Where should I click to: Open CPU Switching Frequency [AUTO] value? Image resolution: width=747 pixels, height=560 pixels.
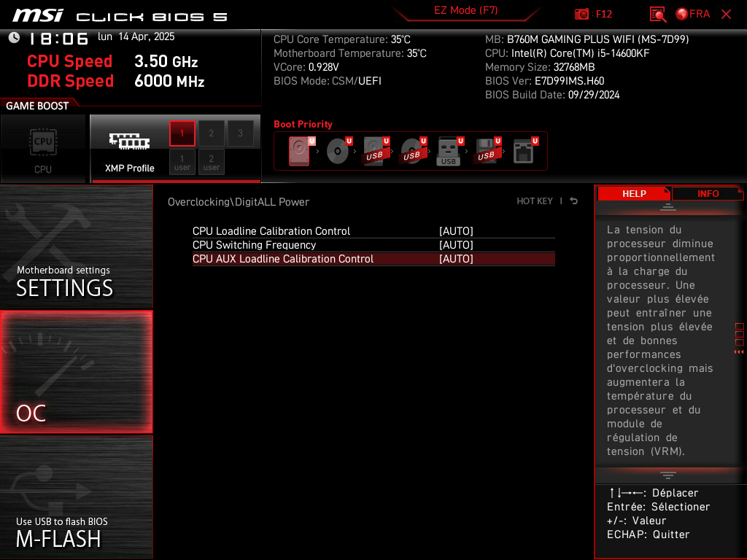click(456, 245)
